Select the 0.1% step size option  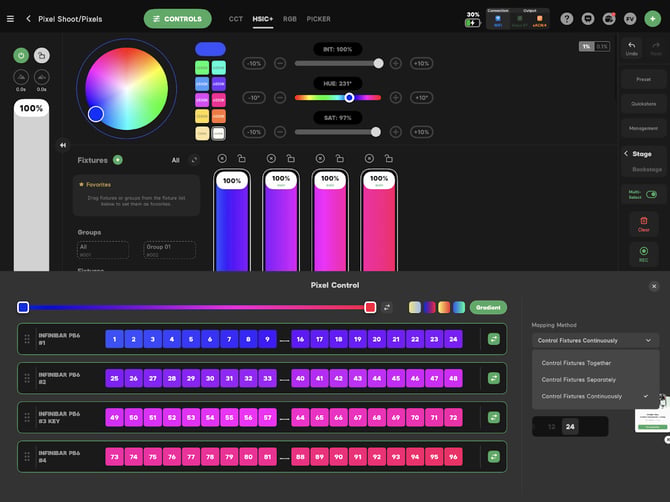(602, 46)
